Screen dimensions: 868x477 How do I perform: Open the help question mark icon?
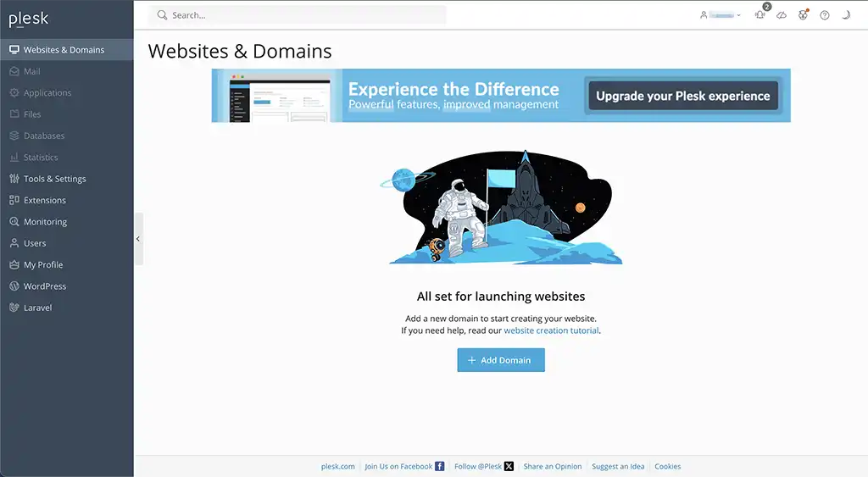pyautogui.click(x=825, y=15)
